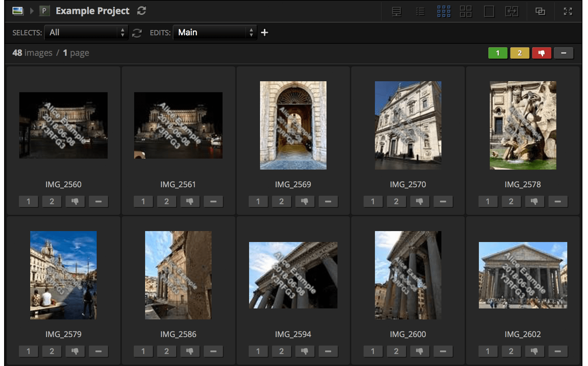Switch to detailed list view icon
The width and height of the screenshot is (588, 366).
[397, 12]
